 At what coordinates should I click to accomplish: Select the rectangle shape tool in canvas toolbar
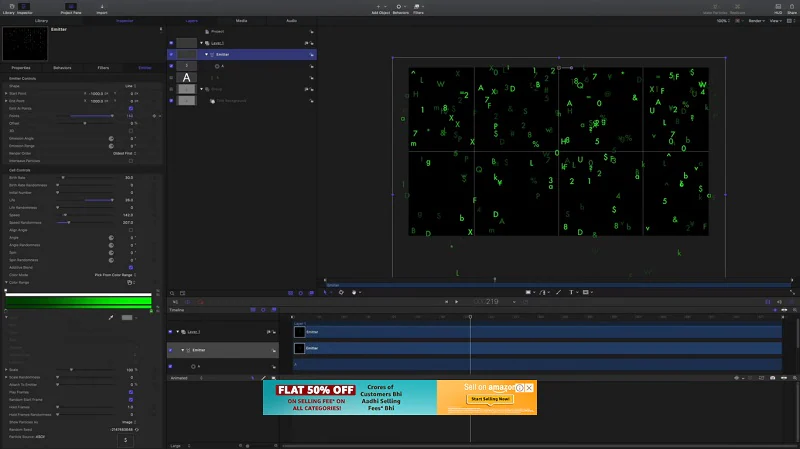[x=529, y=292]
